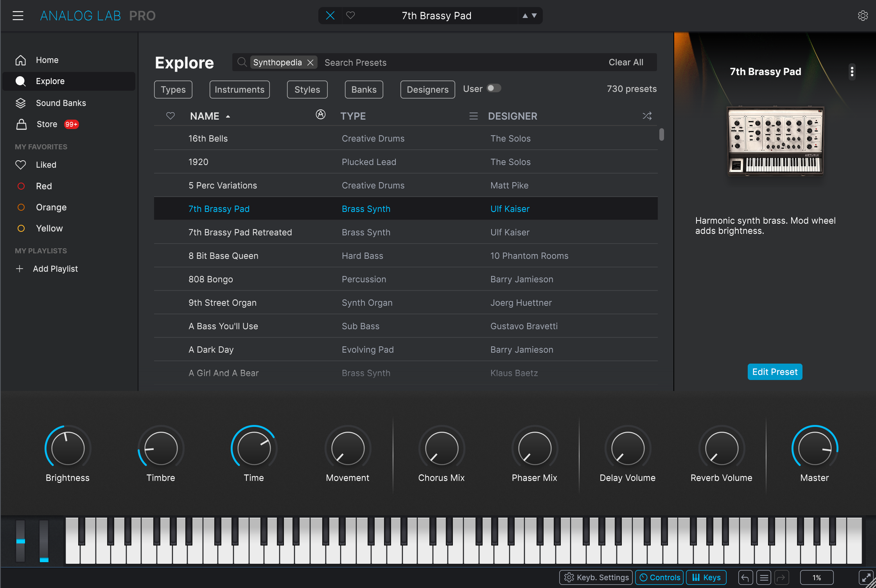
Task: Toggle fullscreen resize icon at bottom right
Action: (x=866, y=577)
